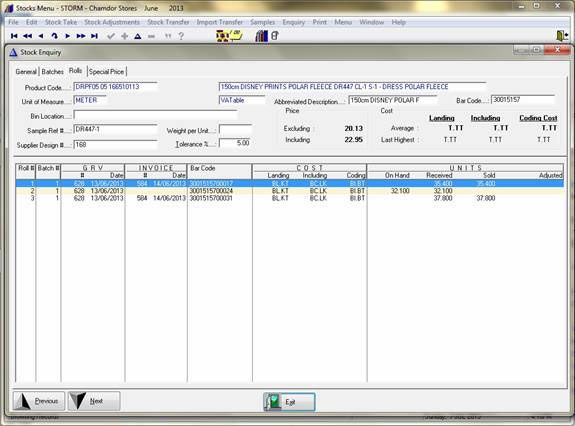Click the fast forward double-arrow icon
575x426 pixels.
click(x=81, y=36)
